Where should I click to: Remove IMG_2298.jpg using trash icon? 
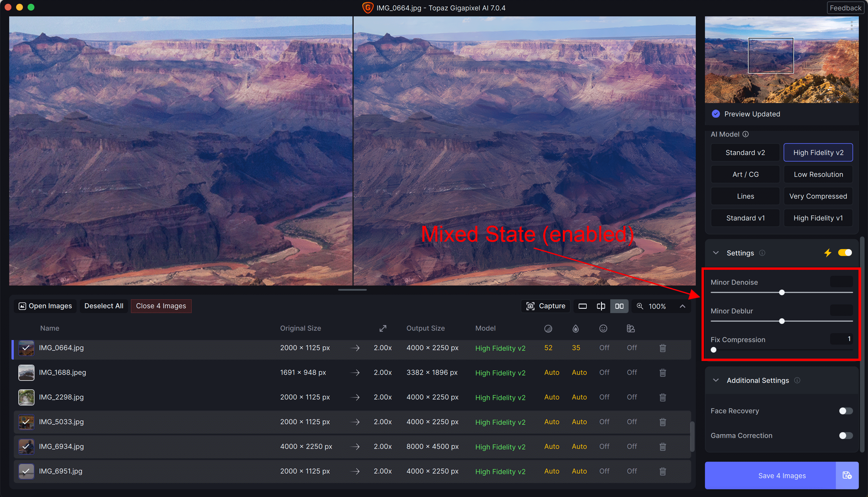[x=662, y=397]
